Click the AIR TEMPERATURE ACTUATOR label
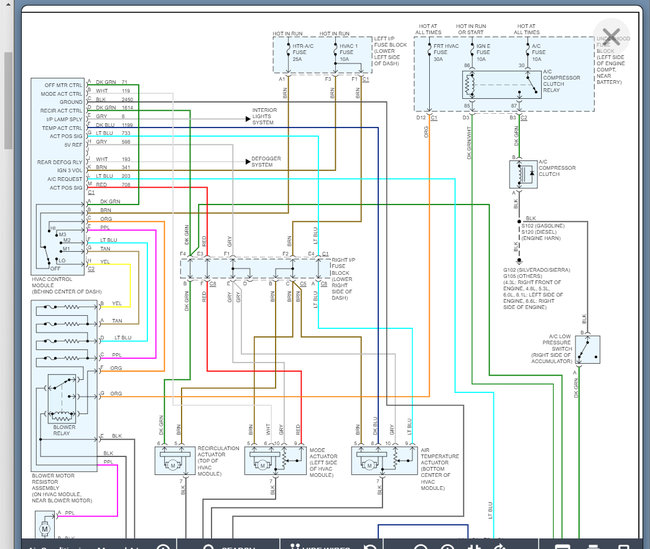This screenshot has width=650, height=549. point(439,469)
